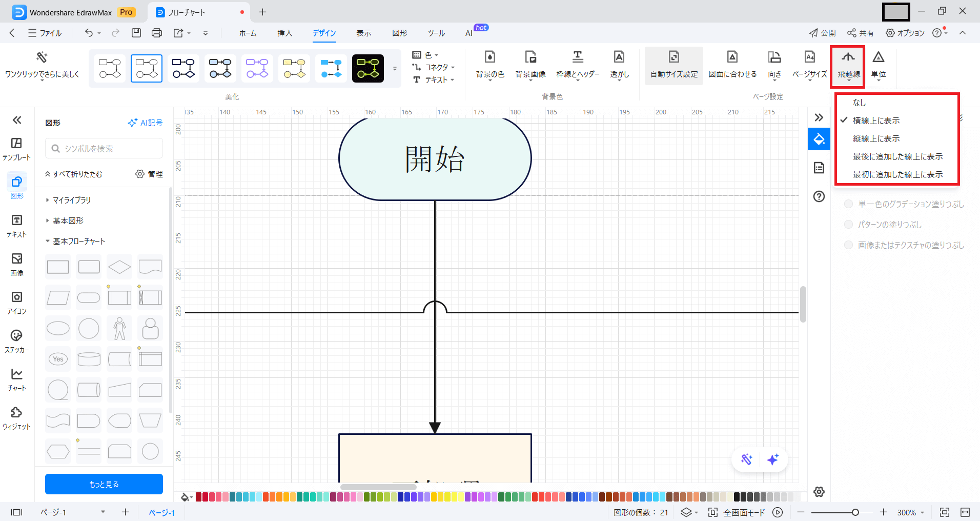Open the ホーム ribbon tab
980x521 pixels.
(x=248, y=33)
